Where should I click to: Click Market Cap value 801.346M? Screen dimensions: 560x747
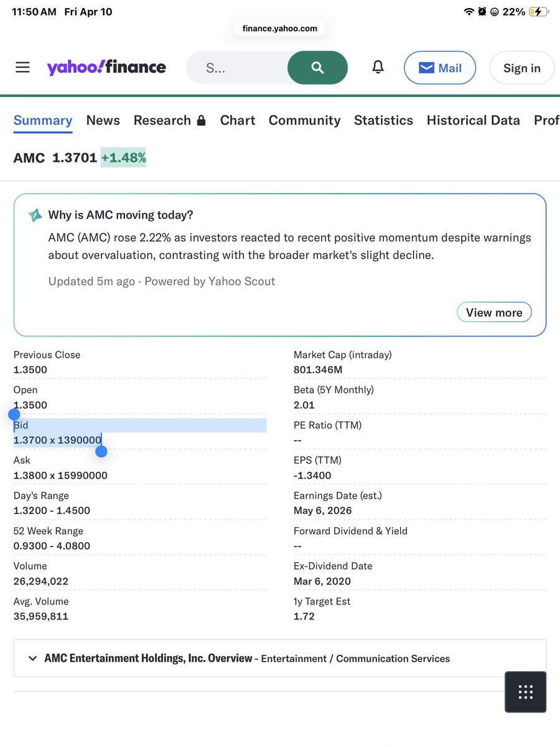319,370
